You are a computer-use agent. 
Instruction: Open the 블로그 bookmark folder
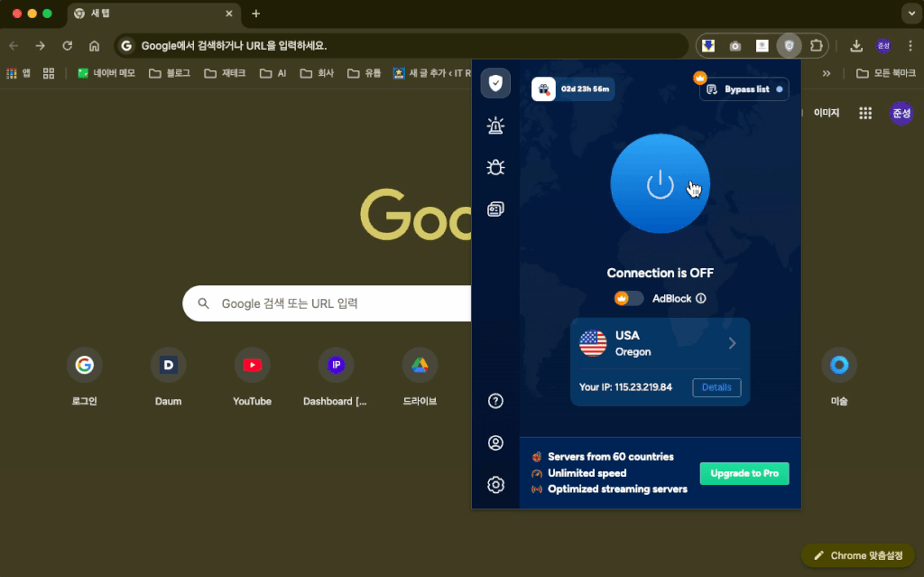point(170,73)
